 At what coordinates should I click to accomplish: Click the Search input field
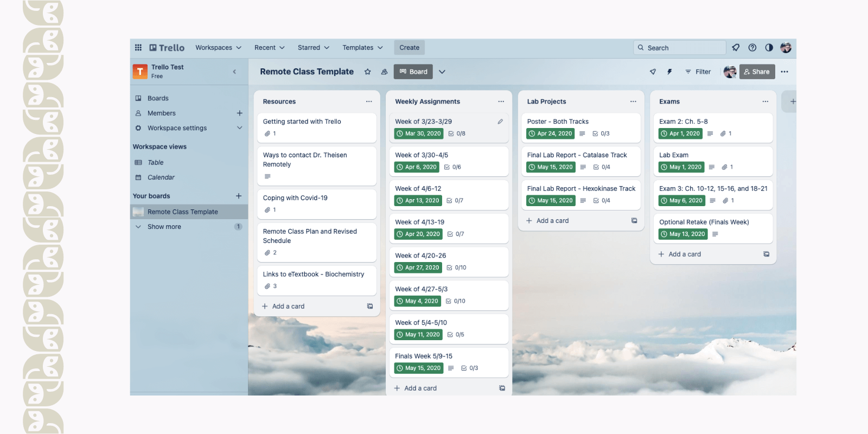pyautogui.click(x=680, y=48)
